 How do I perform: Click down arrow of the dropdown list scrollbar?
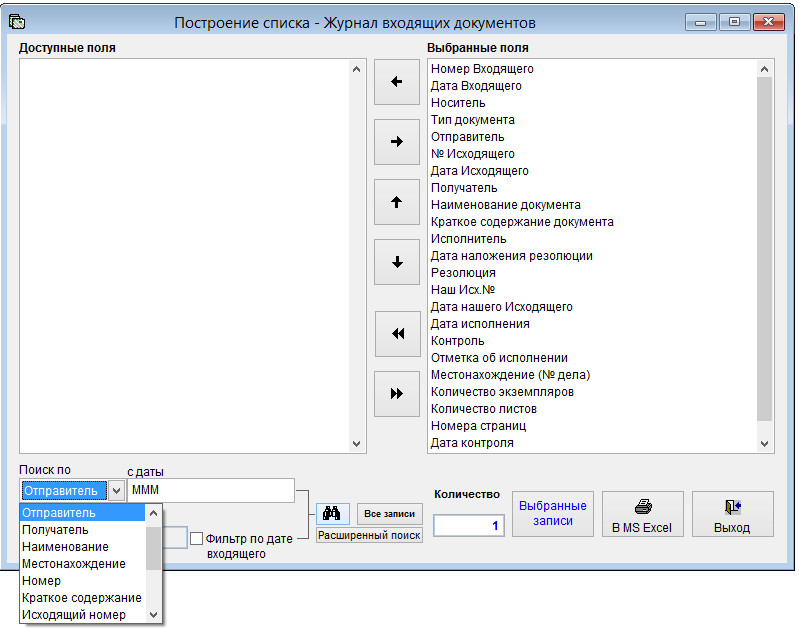click(x=154, y=615)
